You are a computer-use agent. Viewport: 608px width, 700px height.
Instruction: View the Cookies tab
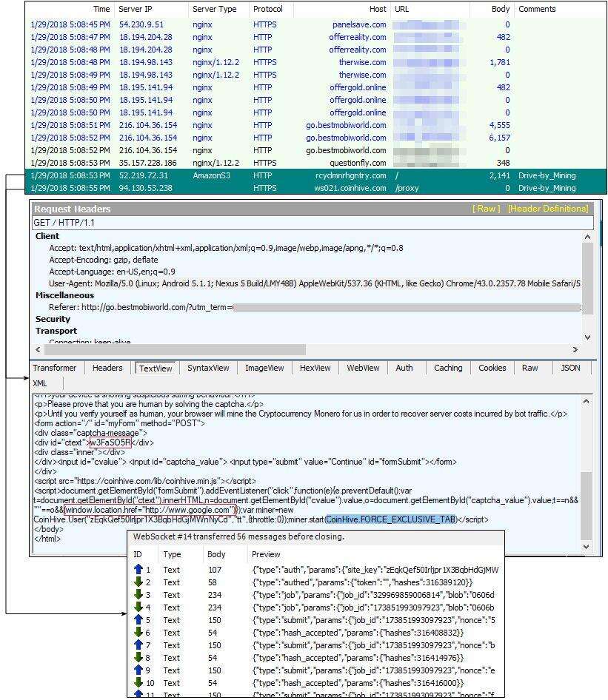click(492, 368)
